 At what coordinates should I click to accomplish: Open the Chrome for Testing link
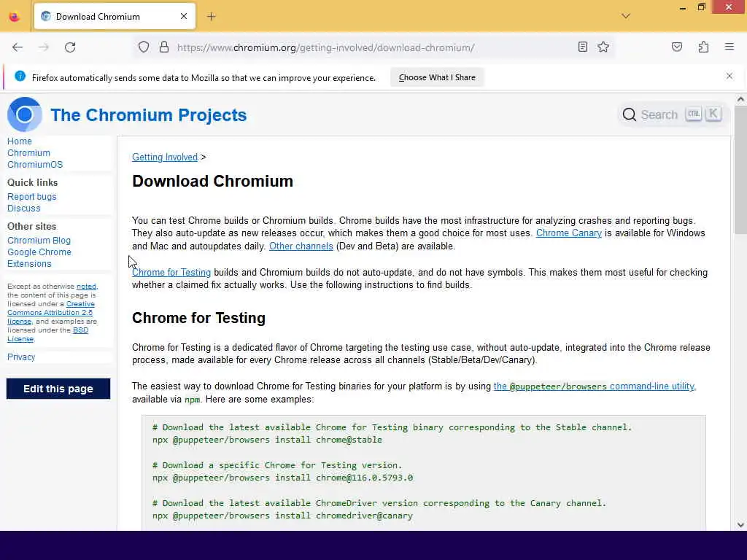click(171, 273)
